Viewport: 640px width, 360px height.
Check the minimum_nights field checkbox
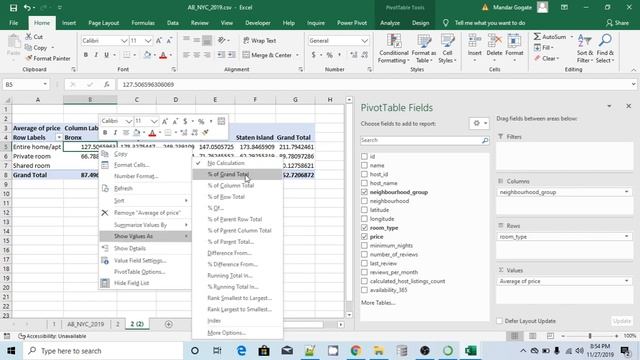364,245
